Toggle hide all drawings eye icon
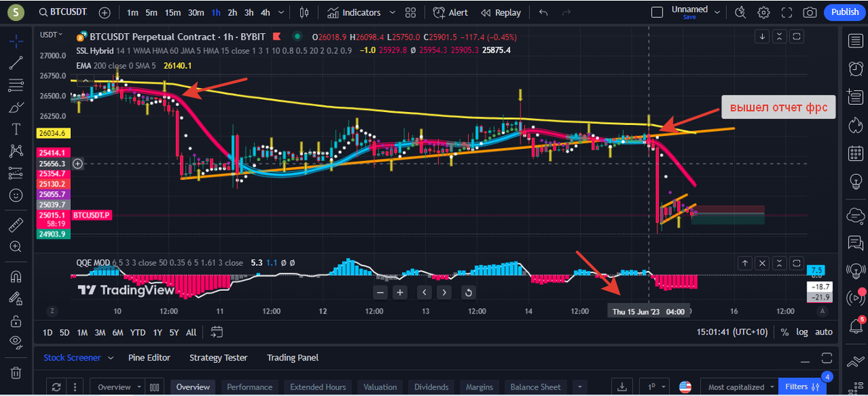Viewport: 868px width, 396px height. (16, 343)
